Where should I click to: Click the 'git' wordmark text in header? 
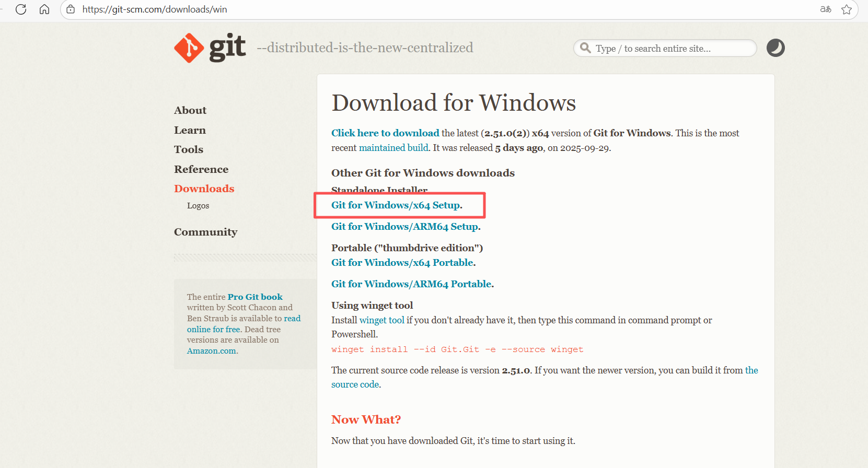pos(227,48)
